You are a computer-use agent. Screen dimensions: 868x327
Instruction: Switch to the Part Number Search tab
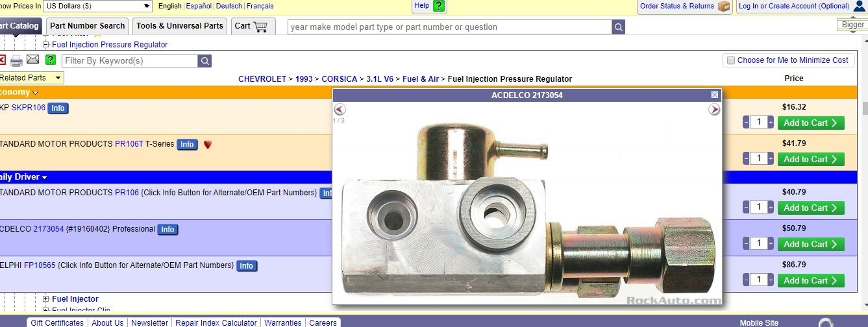tap(87, 26)
